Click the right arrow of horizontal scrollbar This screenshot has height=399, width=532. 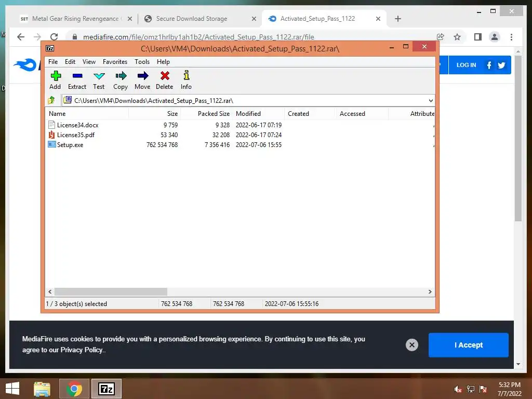coord(430,292)
